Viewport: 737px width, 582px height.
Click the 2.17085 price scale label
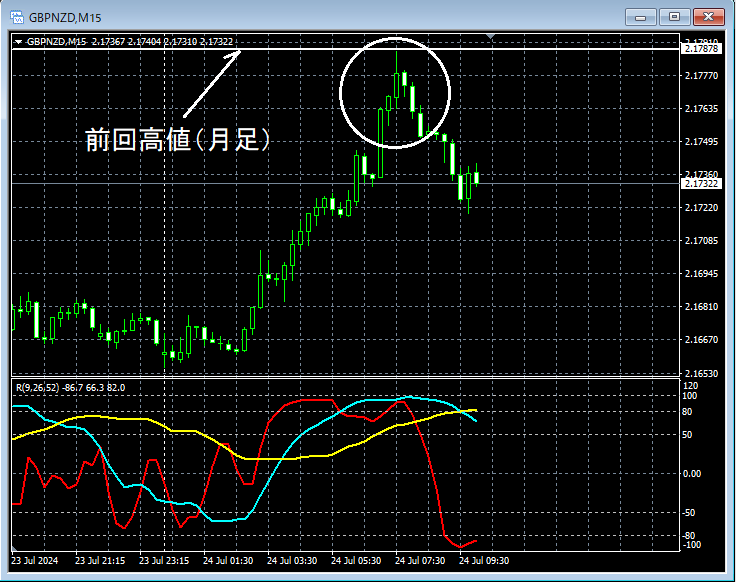(701, 241)
